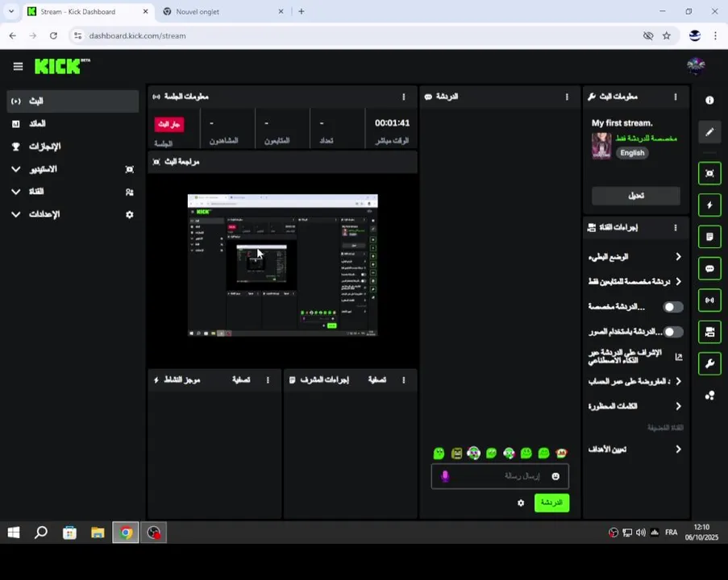Toggle the note moderator actions widget icon
Screen dimensions: 728x580
(709, 237)
